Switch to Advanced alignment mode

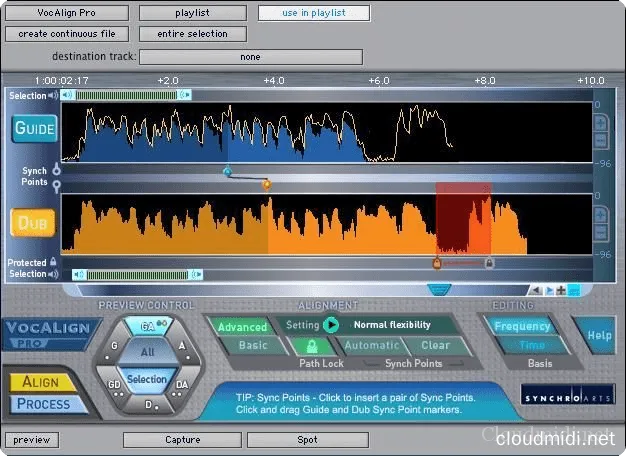[243, 326]
